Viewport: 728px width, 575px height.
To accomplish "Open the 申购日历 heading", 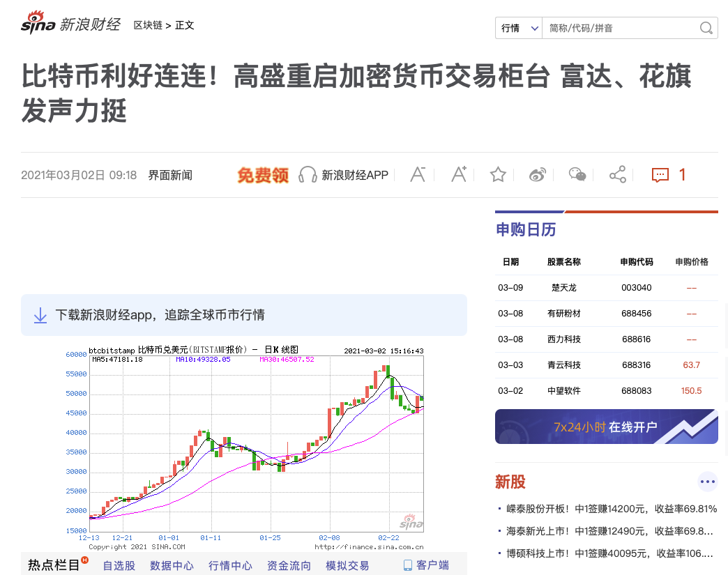I will 526,230.
